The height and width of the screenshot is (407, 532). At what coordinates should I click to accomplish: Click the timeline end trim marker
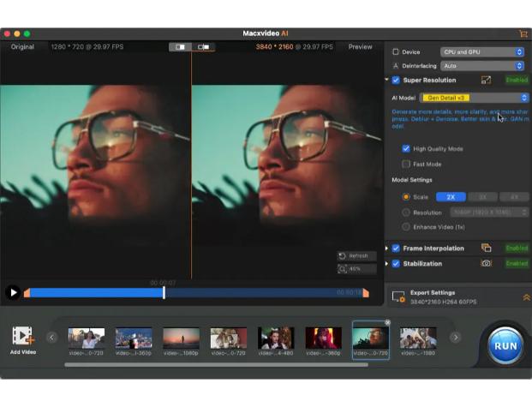pyautogui.click(x=366, y=293)
